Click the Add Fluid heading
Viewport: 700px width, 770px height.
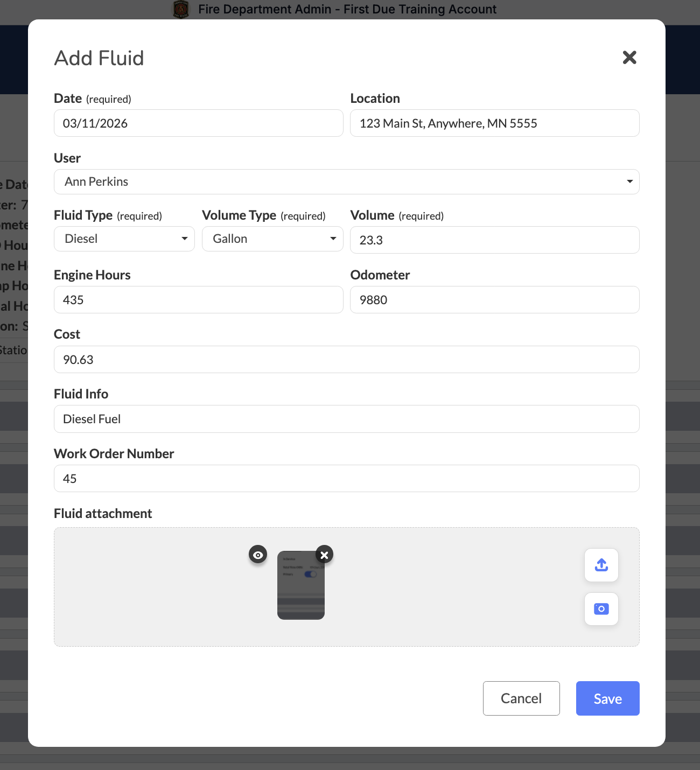coord(99,58)
